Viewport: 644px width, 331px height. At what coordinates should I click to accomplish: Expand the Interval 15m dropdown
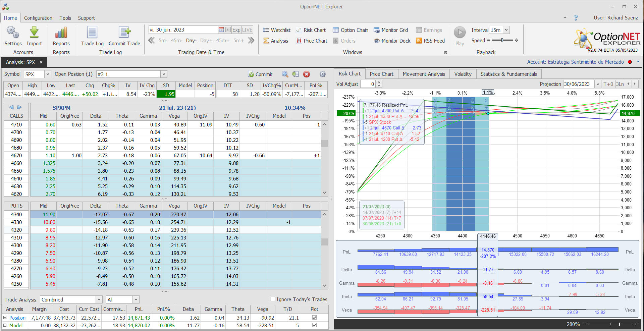(x=506, y=30)
